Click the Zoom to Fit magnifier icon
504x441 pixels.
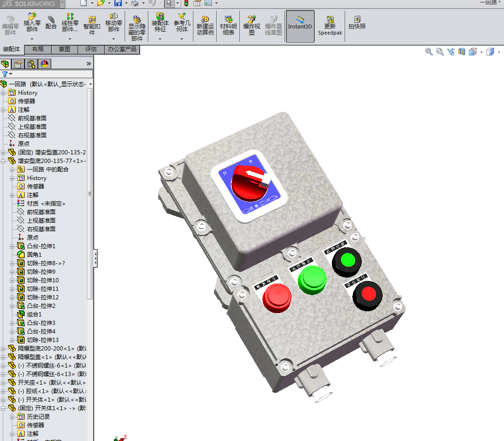click(429, 52)
